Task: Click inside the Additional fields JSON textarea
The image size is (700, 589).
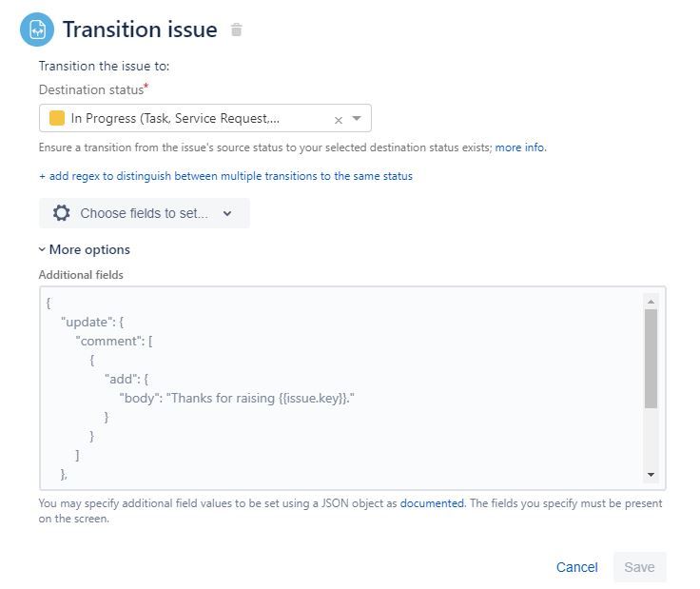Action: click(x=341, y=388)
